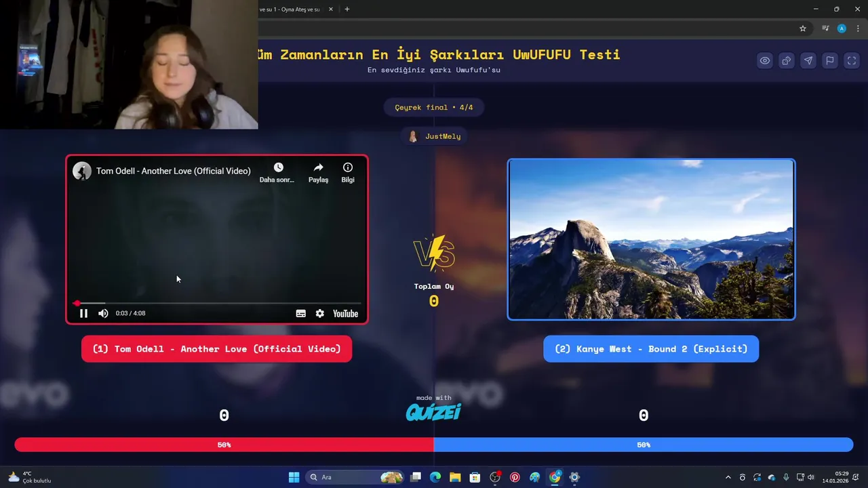Click the Kanye West mountain thumbnail

pyautogui.click(x=651, y=239)
